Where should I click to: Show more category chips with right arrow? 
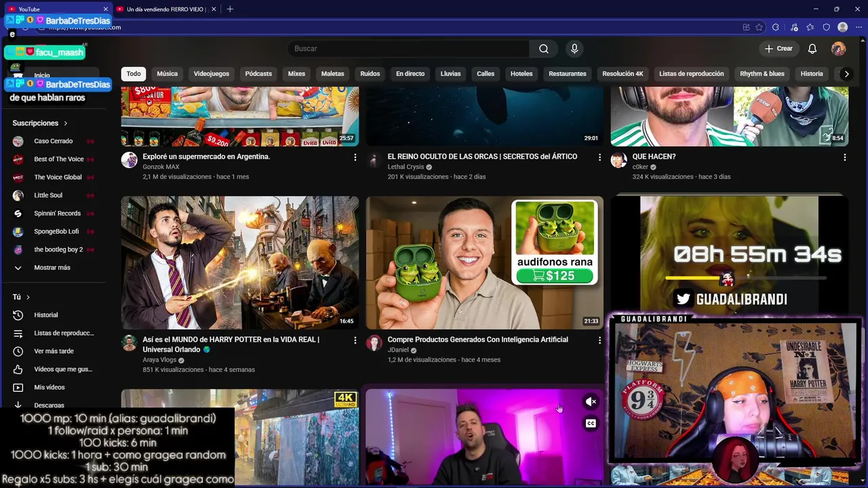[x=846, y=74]
